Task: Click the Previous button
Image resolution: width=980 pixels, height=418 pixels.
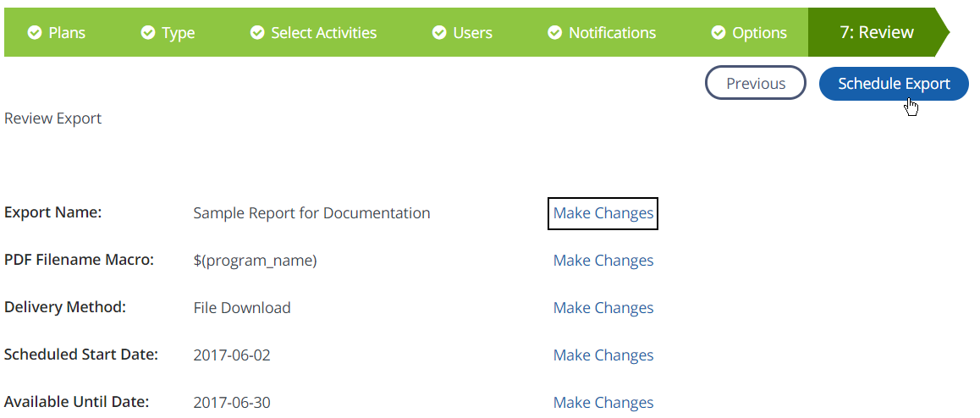Action: (x=755, y=83)
